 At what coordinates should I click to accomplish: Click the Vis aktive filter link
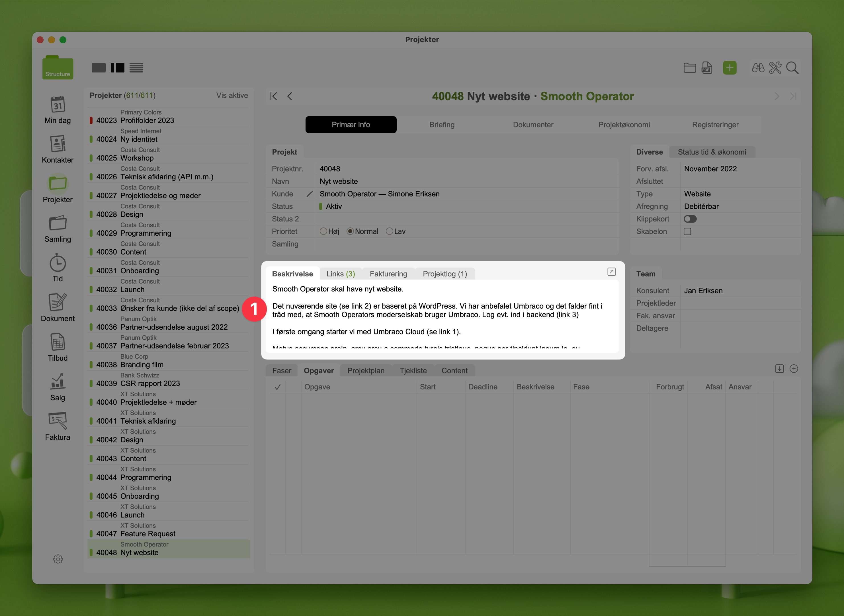tap(232, 95)
